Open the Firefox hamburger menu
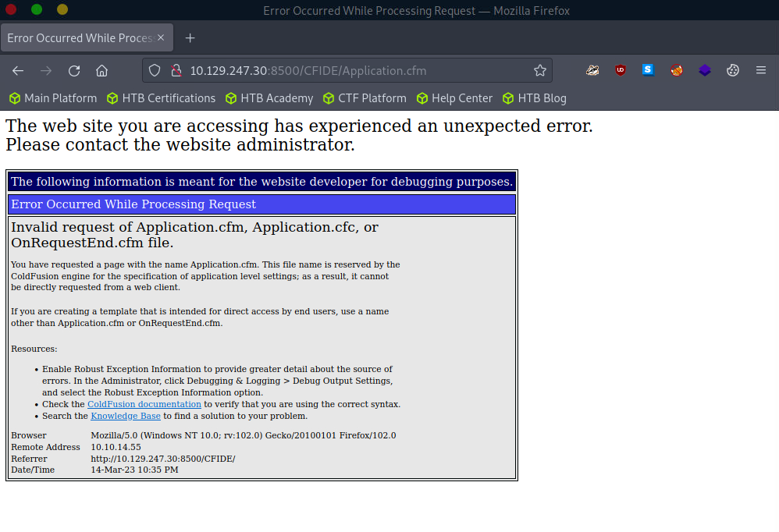The height and width of the screenshot is (532, 779). point(761,70)
